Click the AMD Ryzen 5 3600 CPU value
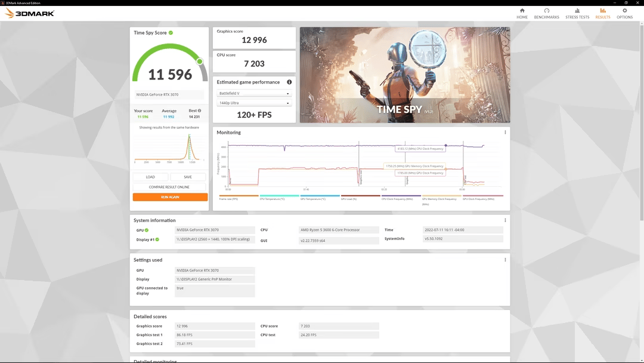 coord(339,230)
